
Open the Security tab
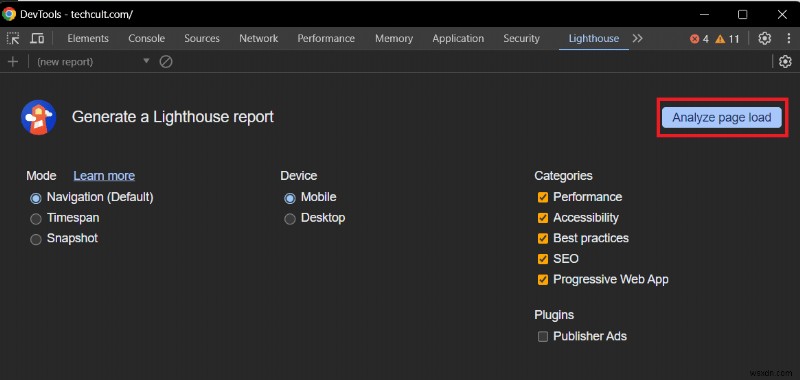[521, 38]
